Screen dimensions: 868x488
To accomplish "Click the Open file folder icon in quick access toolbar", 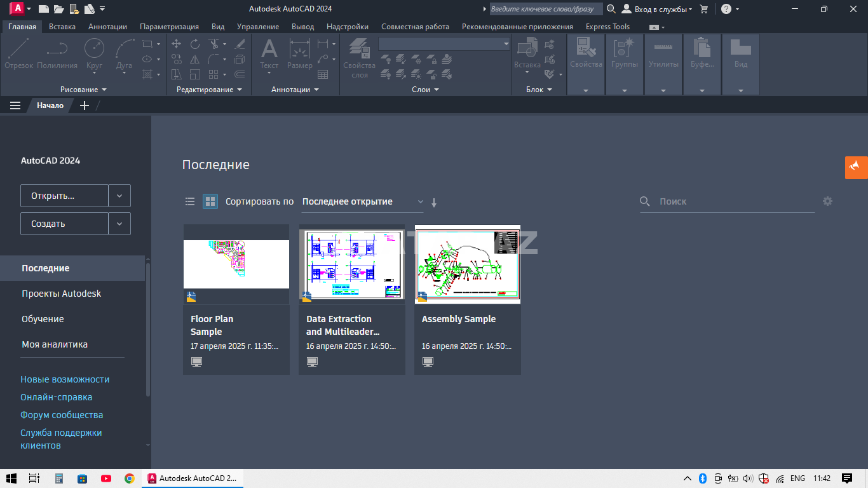I will [x=59, y=9].
